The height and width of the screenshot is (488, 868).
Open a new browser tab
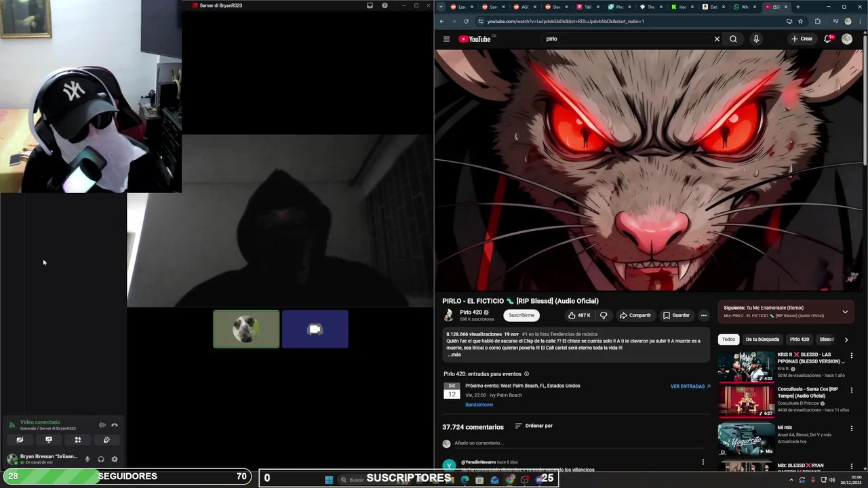click(x=797, y=7)
